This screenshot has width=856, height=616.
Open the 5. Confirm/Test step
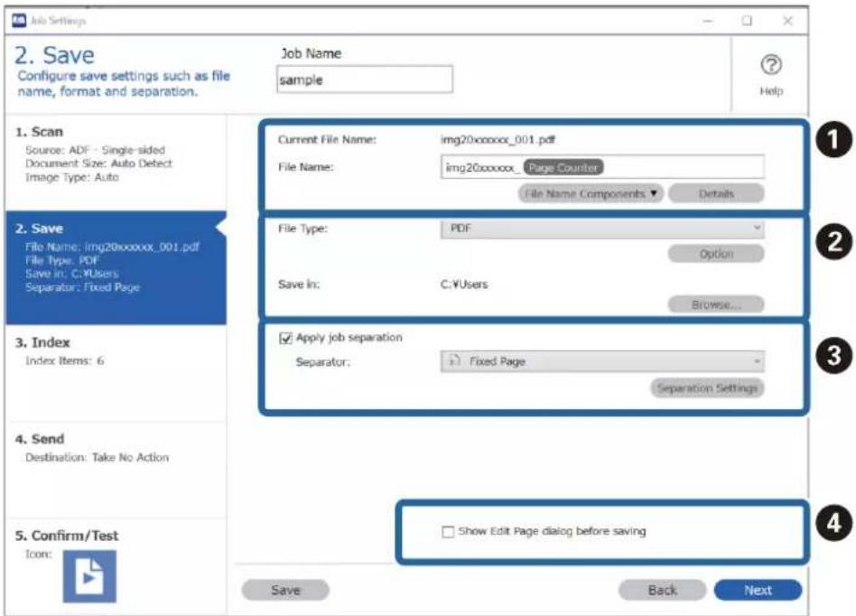tap(115, 565)
